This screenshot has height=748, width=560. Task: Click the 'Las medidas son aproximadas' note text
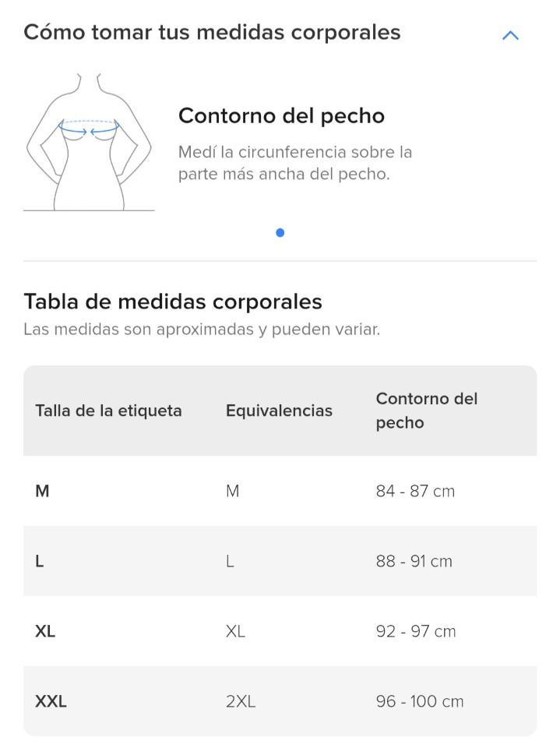coord(202,330)
